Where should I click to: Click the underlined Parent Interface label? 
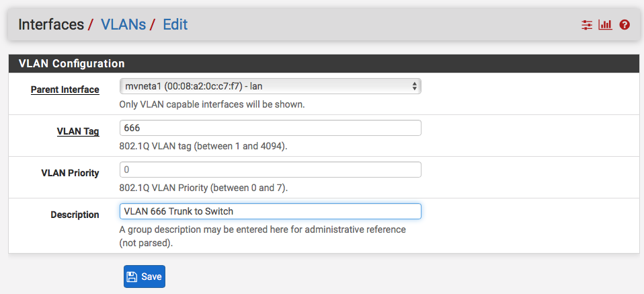point(65,89)
